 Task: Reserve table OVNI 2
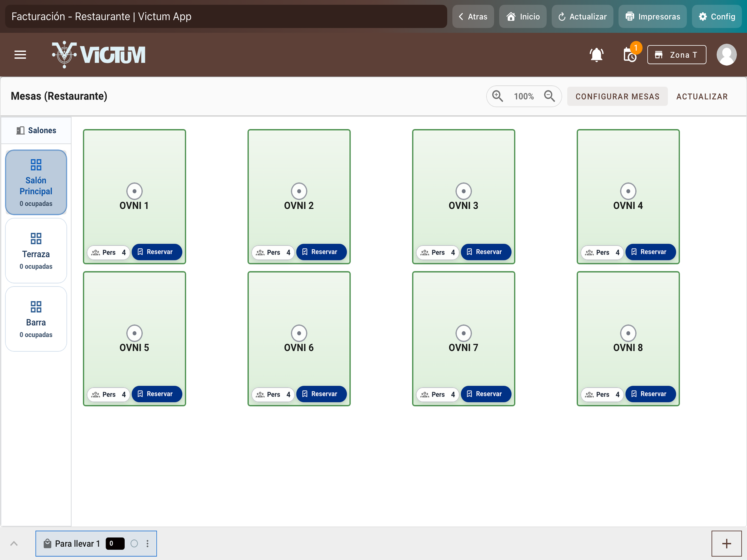(321, 252)
